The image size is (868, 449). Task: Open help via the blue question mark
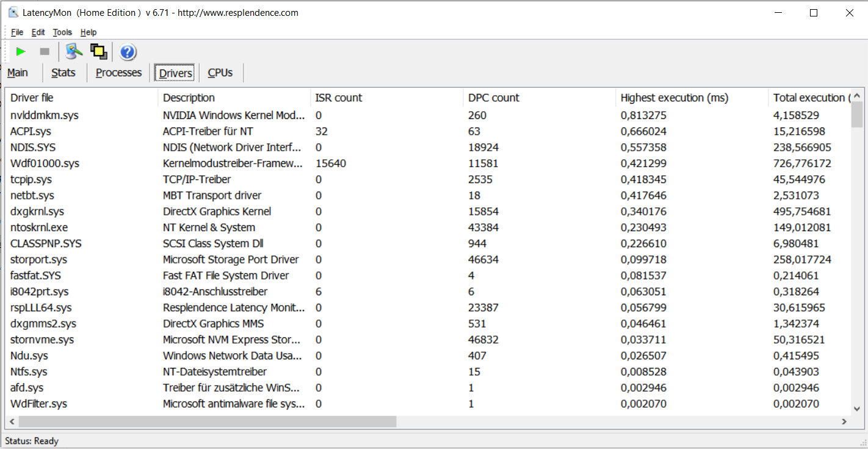click(x=128, y=52)
